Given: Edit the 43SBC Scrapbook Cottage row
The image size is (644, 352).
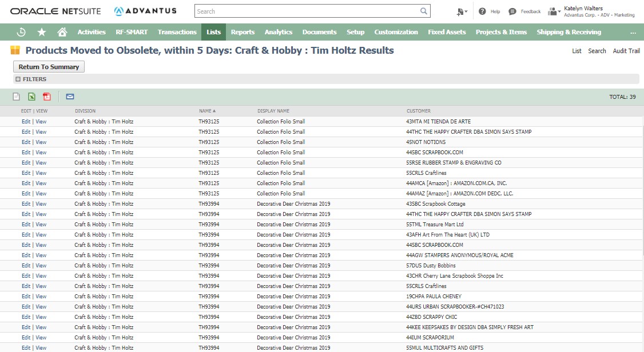Looking at the screenshot, I should (26, 203).
